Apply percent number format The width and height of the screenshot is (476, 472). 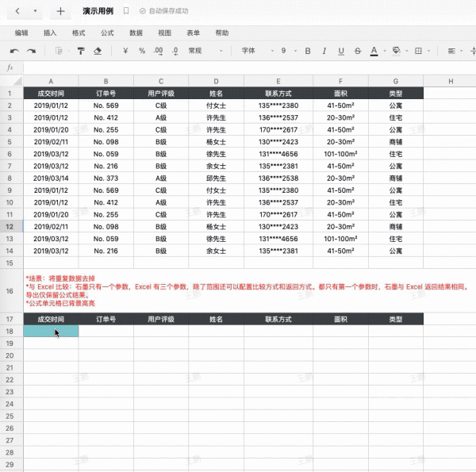[142, 51]
